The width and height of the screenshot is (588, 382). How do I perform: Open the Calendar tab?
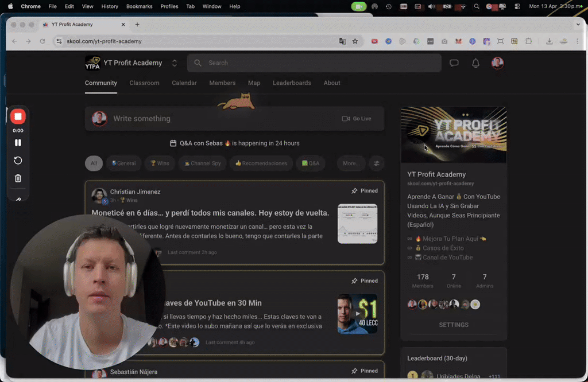[184, 83]
